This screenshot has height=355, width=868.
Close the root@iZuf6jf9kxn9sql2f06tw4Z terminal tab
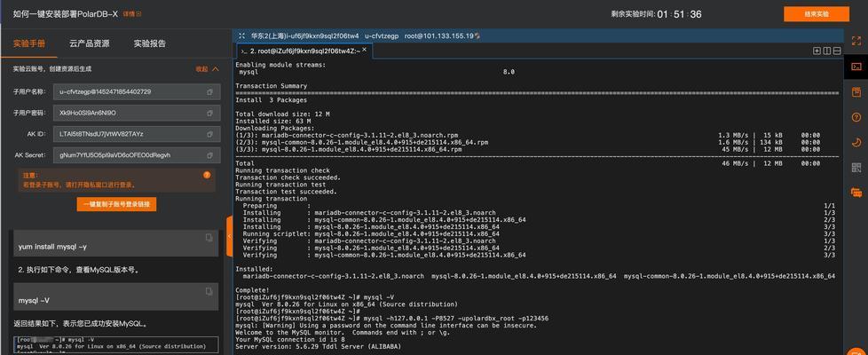364,50
